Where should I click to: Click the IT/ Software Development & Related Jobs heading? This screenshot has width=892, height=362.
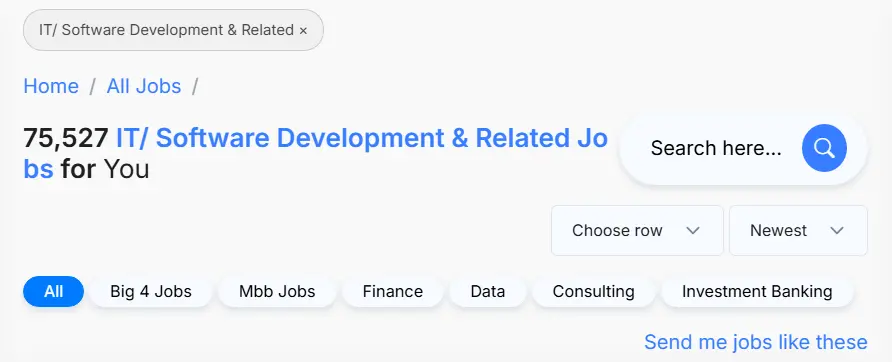pos(316,154)
